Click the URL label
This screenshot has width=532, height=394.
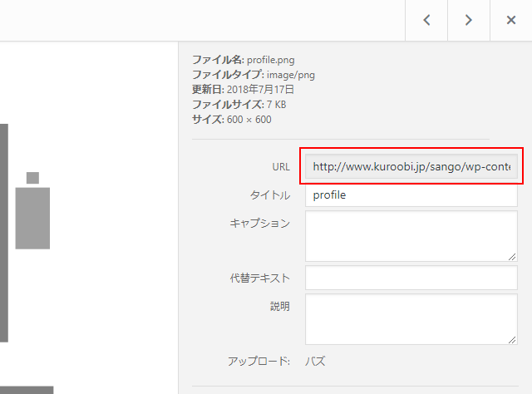(281, 167)
